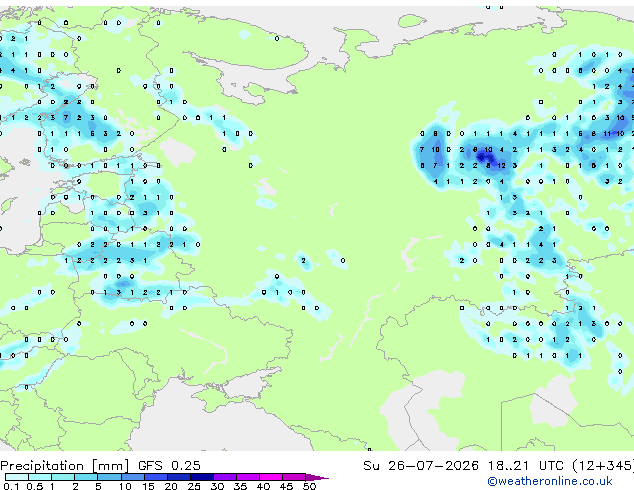Pick the 10–15 mm legend swatch
The image size is (634, 490).
click(x=132, y=477)
